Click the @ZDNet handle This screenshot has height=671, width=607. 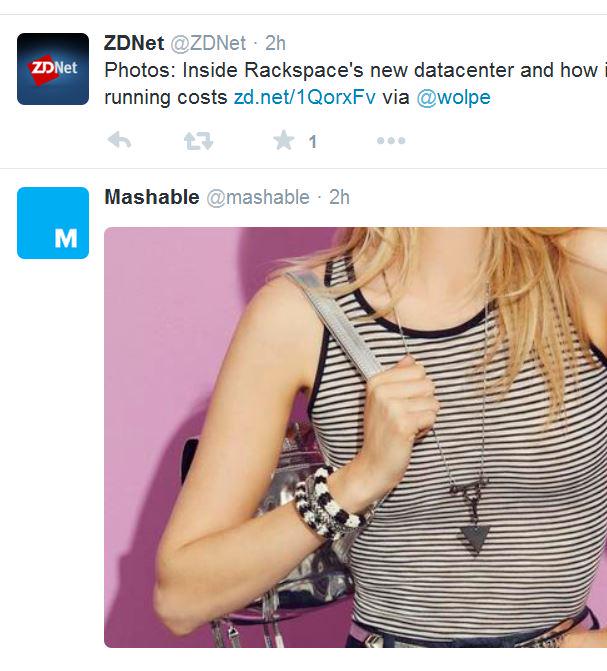(208, 43)
